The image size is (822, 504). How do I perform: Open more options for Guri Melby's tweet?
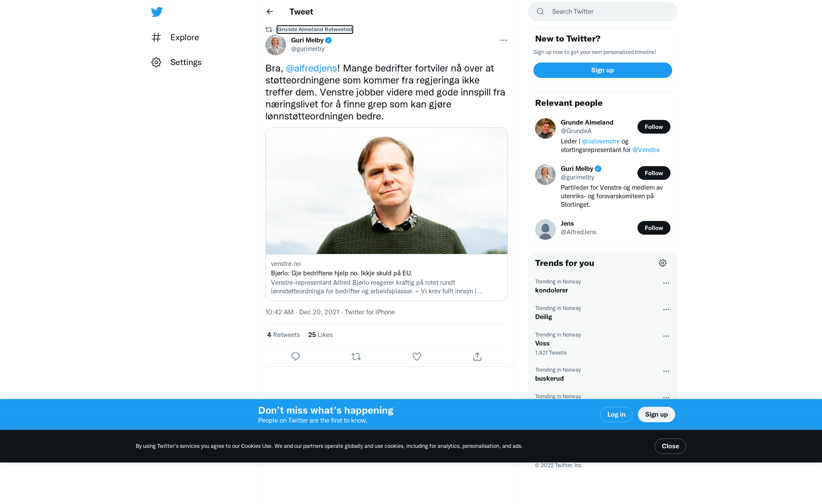(503, 40)
